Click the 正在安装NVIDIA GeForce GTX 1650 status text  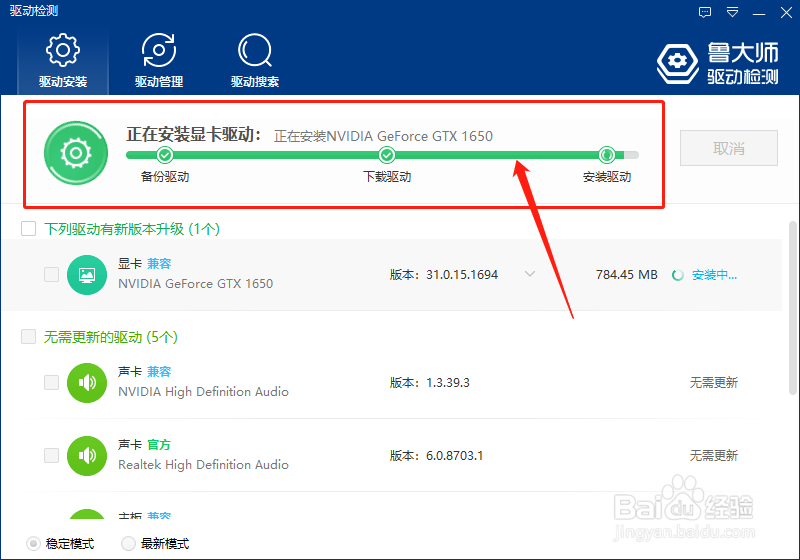383,136
